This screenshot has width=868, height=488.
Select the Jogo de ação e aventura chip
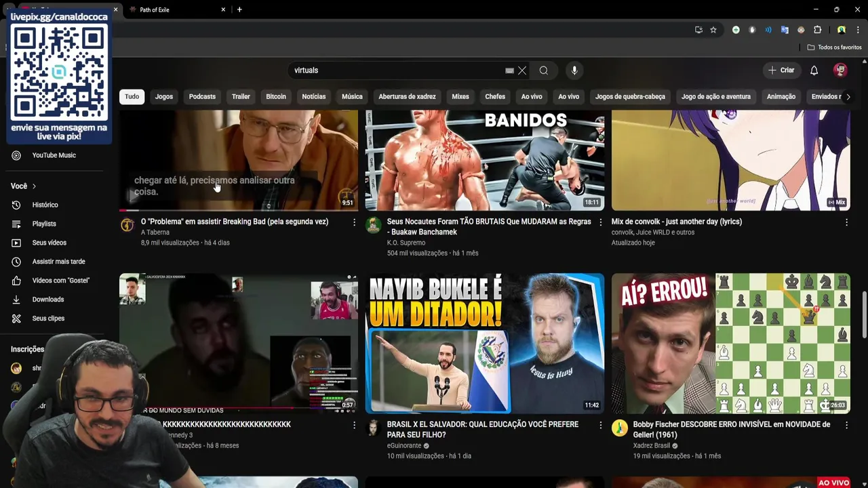point(716,96)
